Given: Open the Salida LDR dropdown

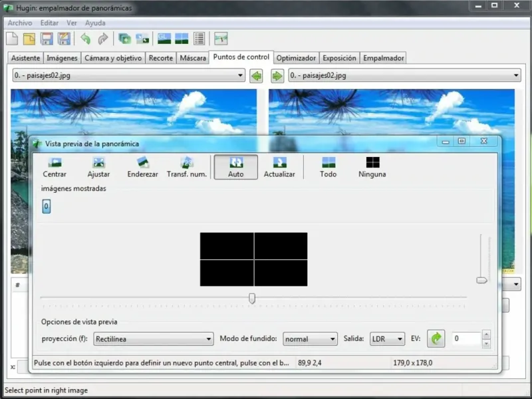Looking at the screenshot, I should pos(387,339).
